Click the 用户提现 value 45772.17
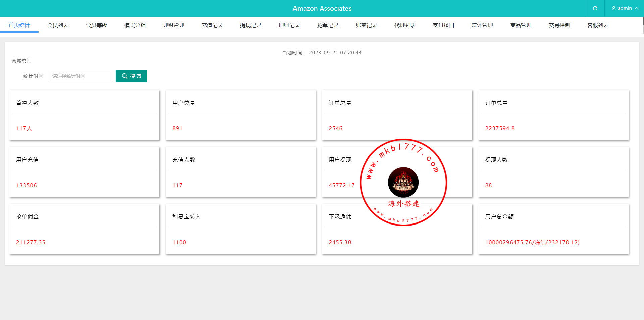Image resolution: width=644 pixels, height=320 pixels. (341, 185)
